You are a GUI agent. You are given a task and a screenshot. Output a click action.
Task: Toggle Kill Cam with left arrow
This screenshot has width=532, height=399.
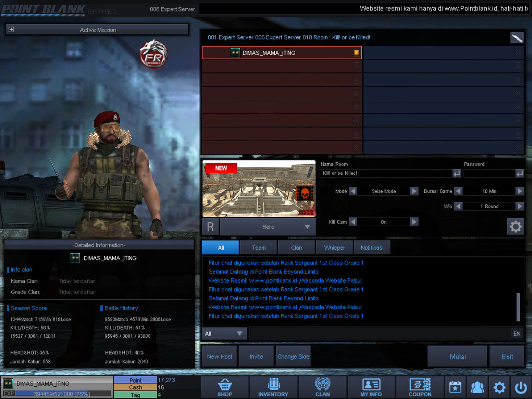point(353,222)
